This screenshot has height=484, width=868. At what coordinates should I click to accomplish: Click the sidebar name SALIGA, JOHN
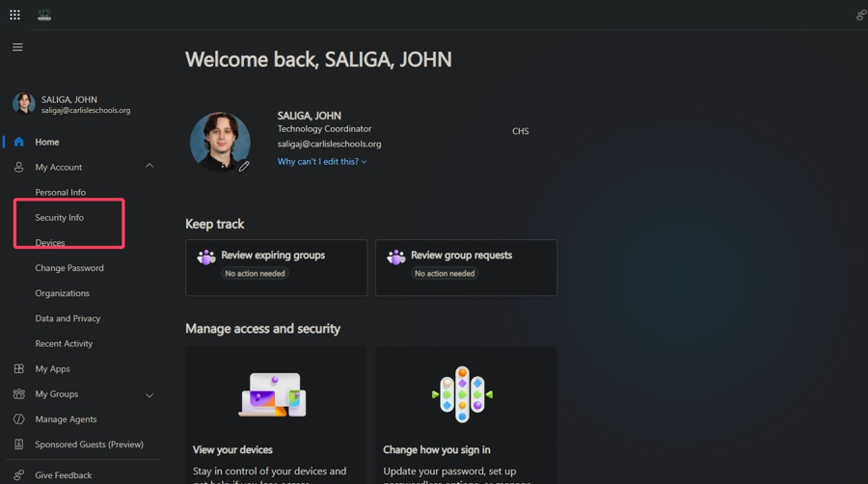pos(69,99)
